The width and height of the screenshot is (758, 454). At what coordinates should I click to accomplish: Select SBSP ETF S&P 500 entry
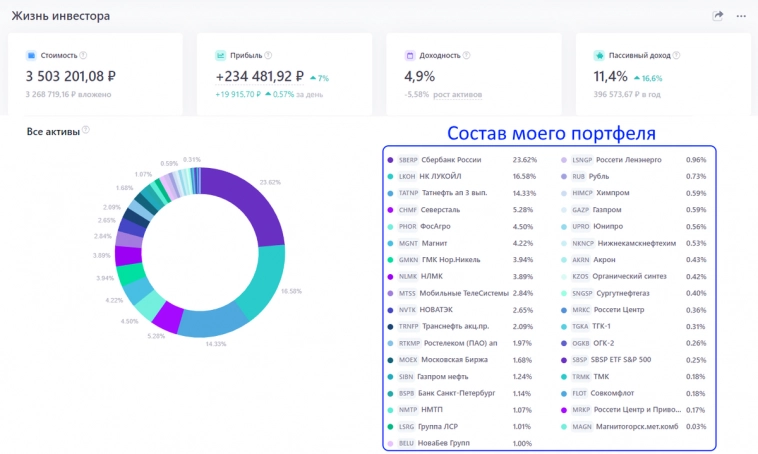(x=622, y=360)
